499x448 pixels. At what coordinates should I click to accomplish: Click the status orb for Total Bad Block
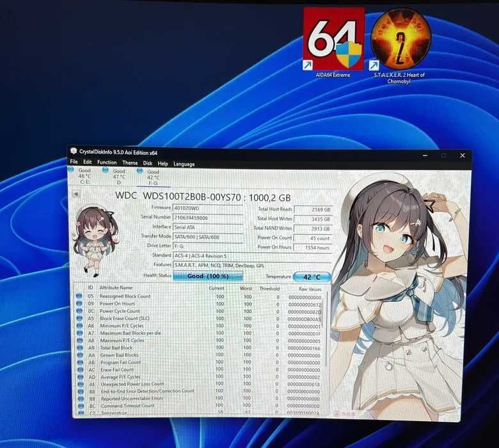tap(80, 348)
